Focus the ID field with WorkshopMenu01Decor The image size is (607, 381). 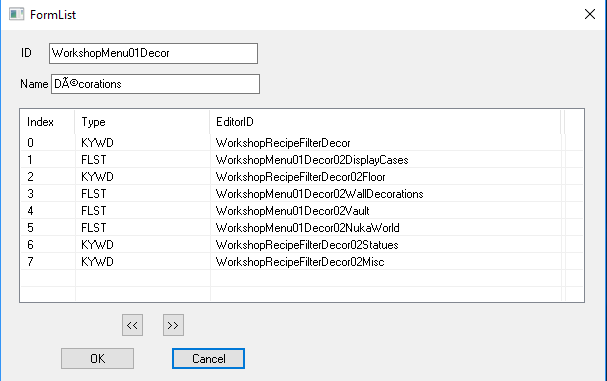click(x=153, y=53)
